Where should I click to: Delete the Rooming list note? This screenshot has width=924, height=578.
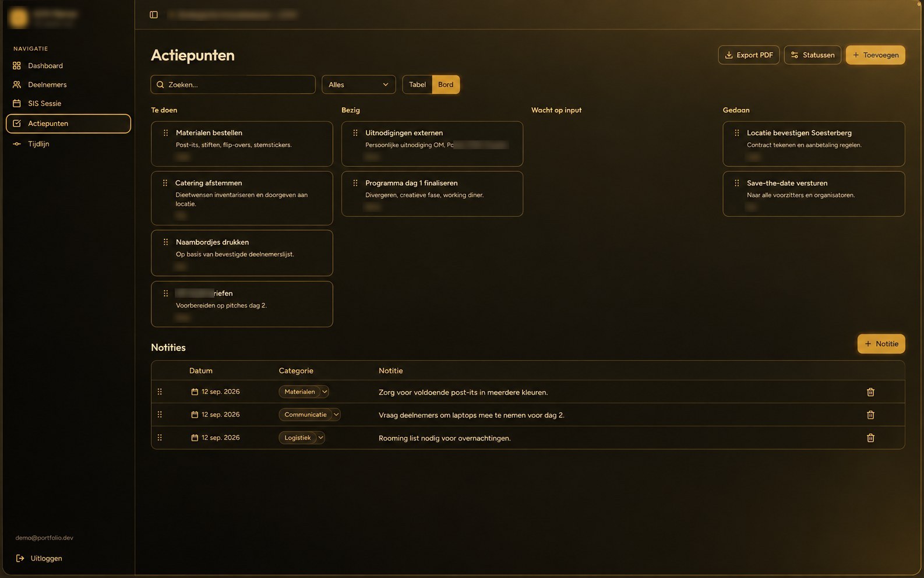click(870, 438)
